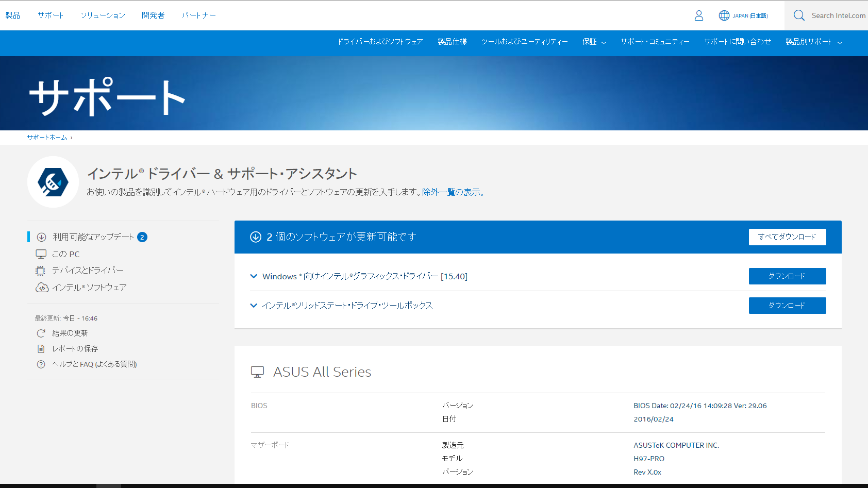Expand the Windows グラフィックス・ドライバー [15.40] entry
This screenshot has height=488, width=868.
pos(254,276)
